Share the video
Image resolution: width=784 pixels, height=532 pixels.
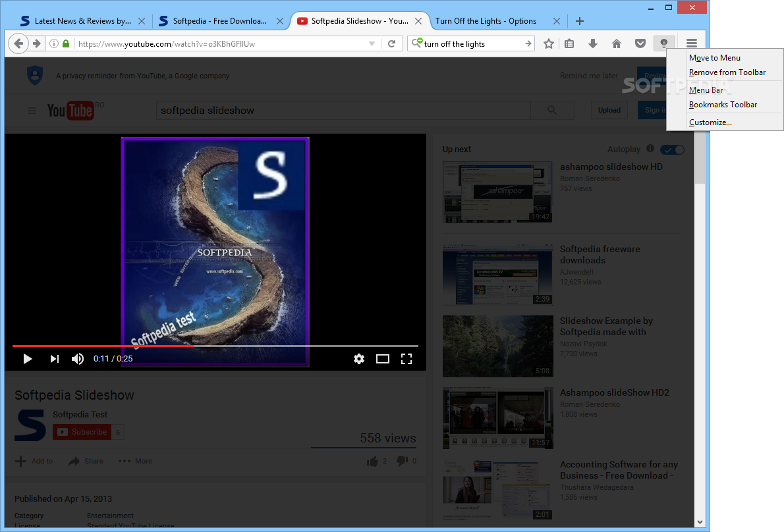pyautogui.click(x=86, y=461)
